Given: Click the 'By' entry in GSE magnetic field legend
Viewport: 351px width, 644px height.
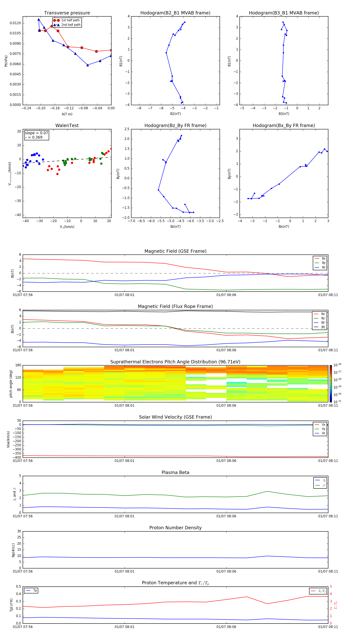Looking at the screenshot, I should tap(320, 263).
